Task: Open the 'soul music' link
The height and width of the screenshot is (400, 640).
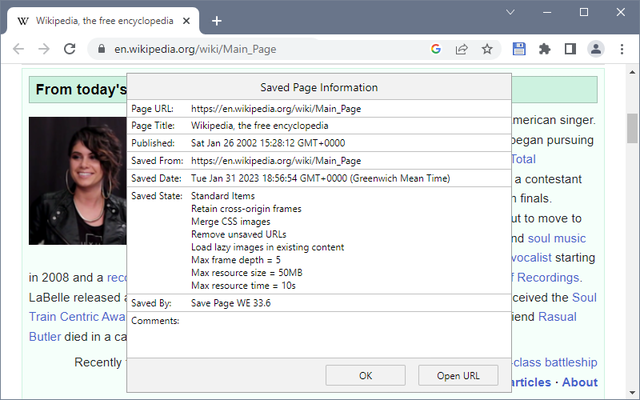Action: [557, 238]
